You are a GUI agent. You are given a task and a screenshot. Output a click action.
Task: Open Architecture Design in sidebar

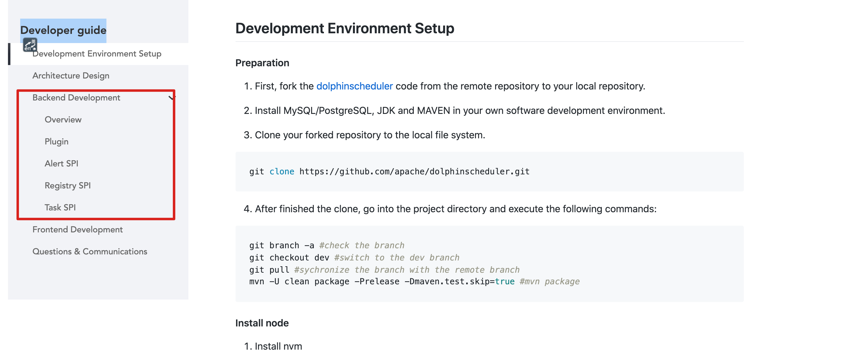71,76
